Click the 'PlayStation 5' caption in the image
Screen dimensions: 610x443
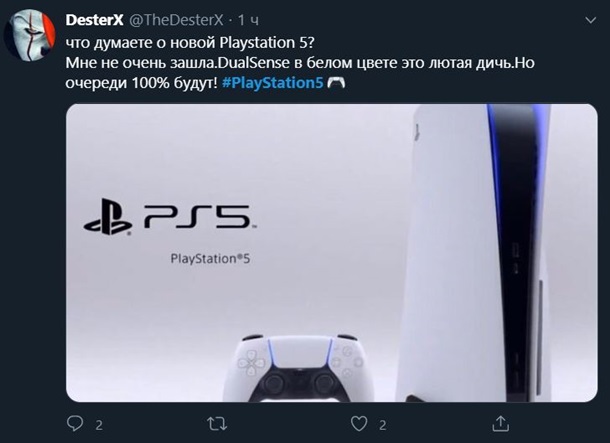(x=210, y=259)
